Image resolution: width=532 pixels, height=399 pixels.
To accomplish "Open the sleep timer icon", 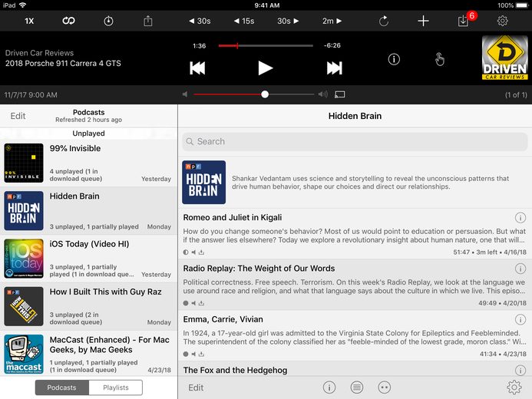I will click(108, 21).
